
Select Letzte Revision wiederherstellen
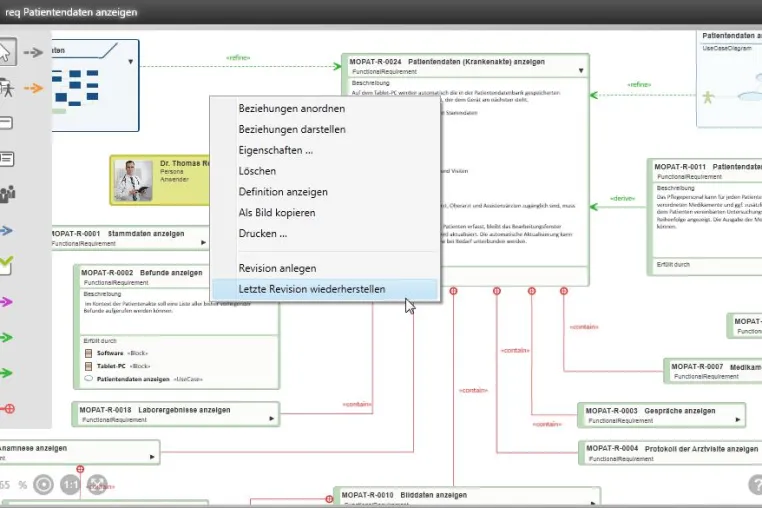(x=325, y=289)
